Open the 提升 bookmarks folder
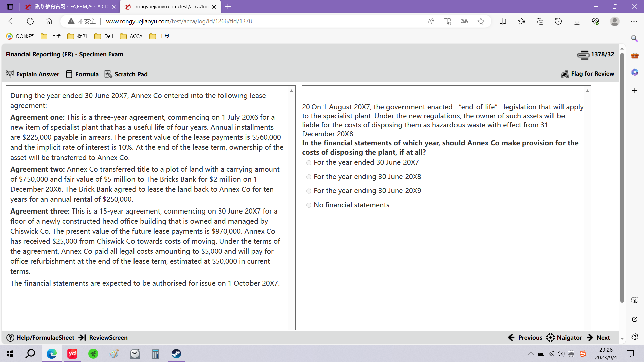 [x=77, y=36]
